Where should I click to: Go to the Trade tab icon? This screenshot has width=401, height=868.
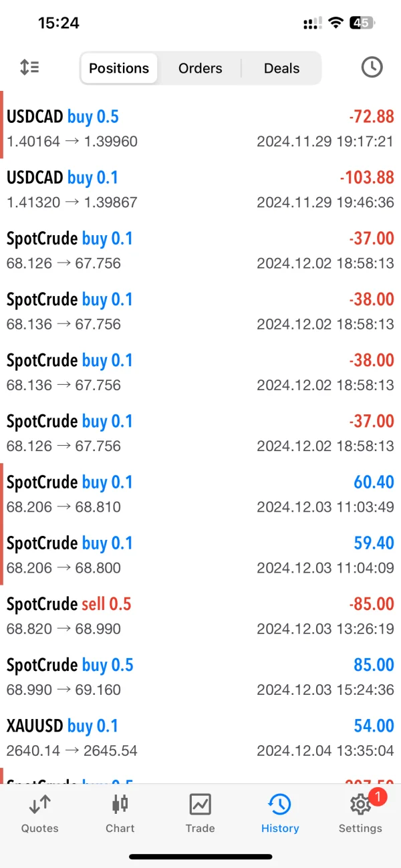tap(200, 804)
